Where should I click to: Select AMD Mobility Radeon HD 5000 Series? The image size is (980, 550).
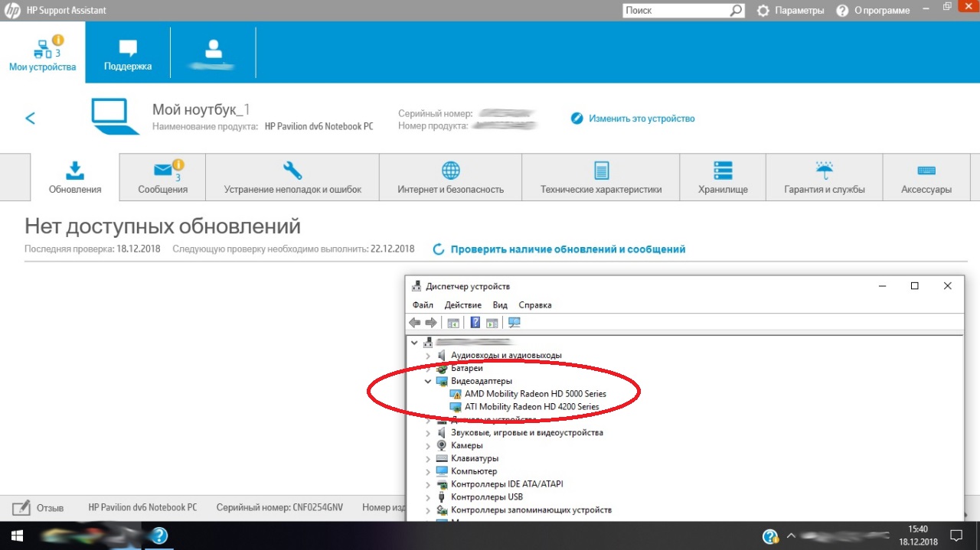coord(535,394)
